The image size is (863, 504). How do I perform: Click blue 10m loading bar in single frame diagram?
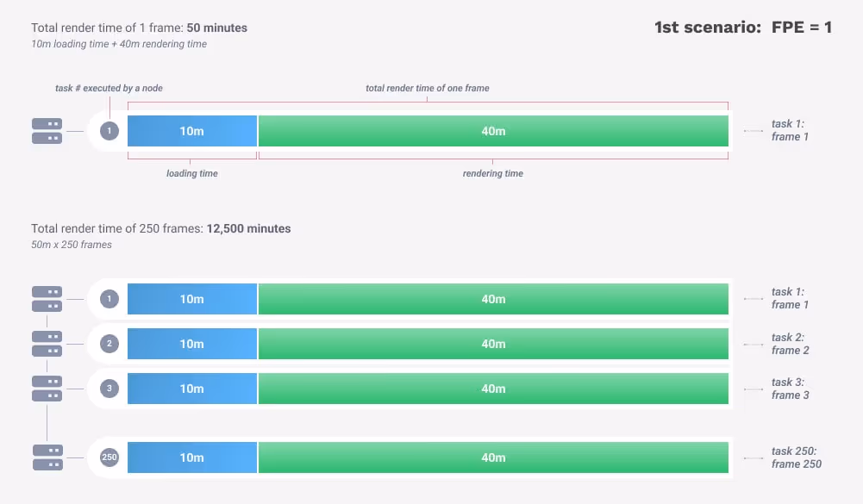[x=192, y=131]
